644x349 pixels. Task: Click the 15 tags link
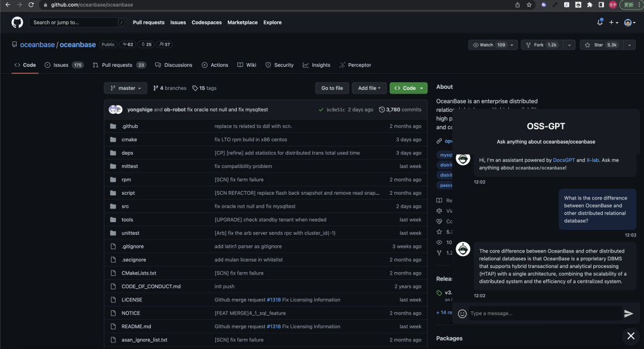205,88
